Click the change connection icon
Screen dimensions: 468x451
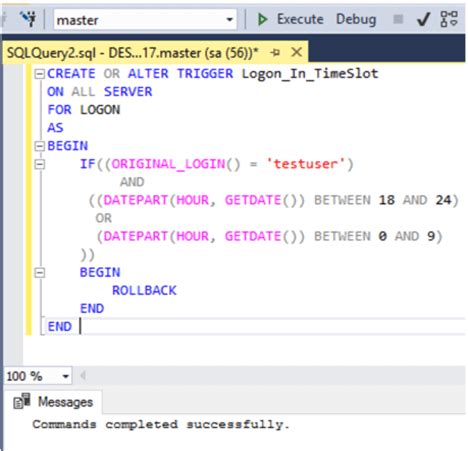28,19
